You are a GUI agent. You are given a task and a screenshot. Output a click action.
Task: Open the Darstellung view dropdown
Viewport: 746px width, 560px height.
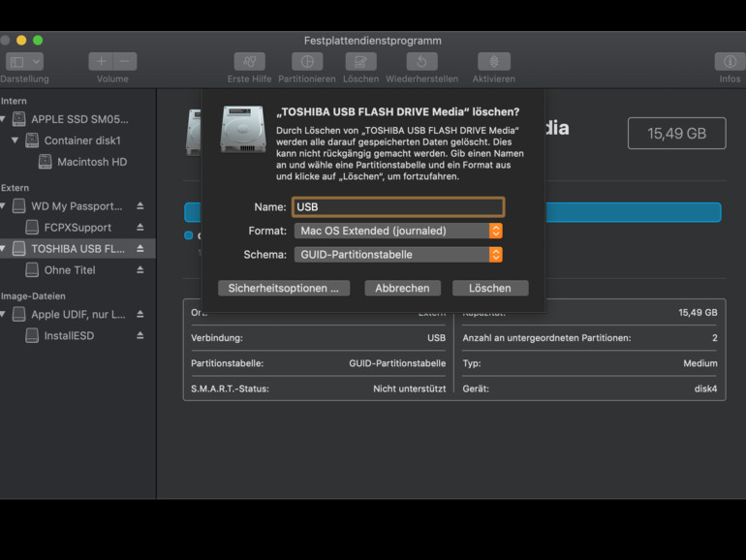coord(23,62)
